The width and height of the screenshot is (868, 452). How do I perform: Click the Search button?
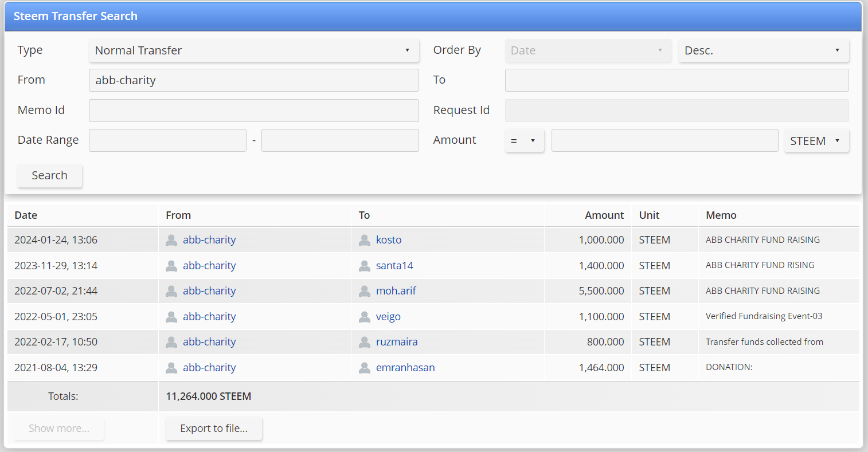click(x=49, y=175)
